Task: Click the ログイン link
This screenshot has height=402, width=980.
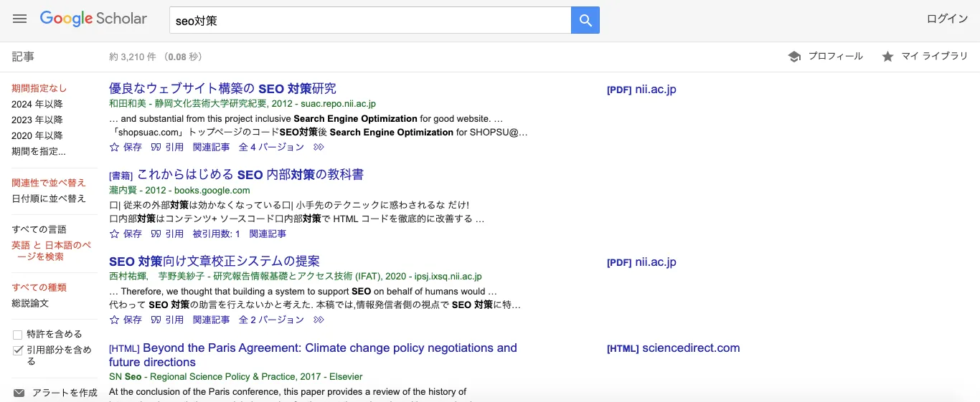Action: click(x=947, y=19)
